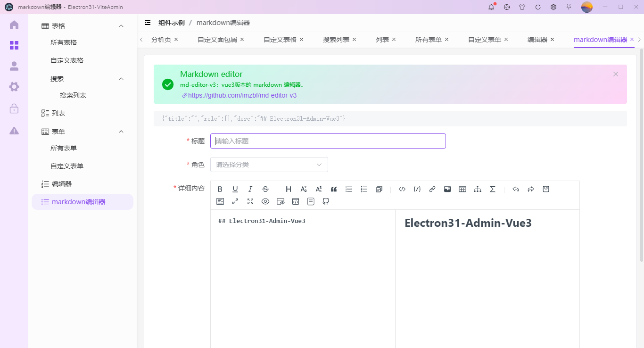644x348 pixels.
Task: Pin the window with the pin icon
Action: (x=569, y=7)
